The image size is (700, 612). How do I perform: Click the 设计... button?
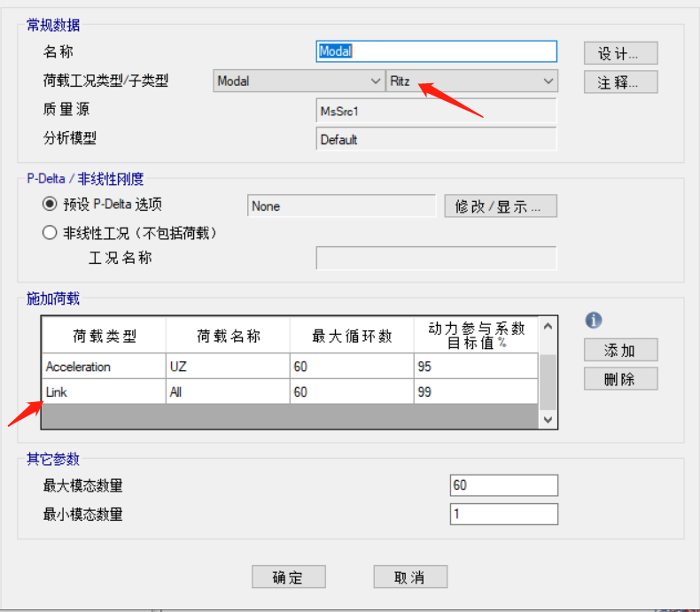click(620, 53)
